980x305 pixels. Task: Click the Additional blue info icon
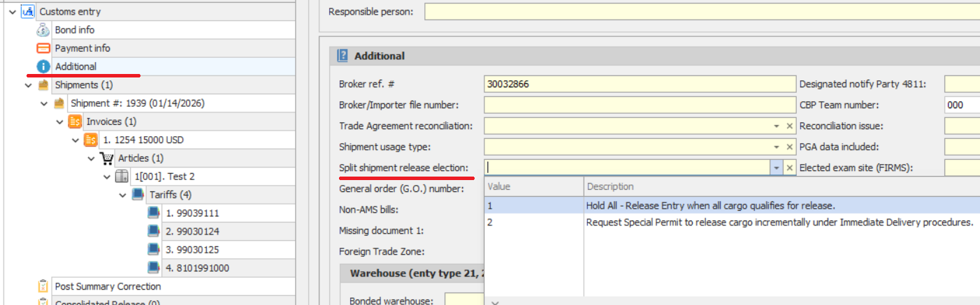[x=43, y=66]
